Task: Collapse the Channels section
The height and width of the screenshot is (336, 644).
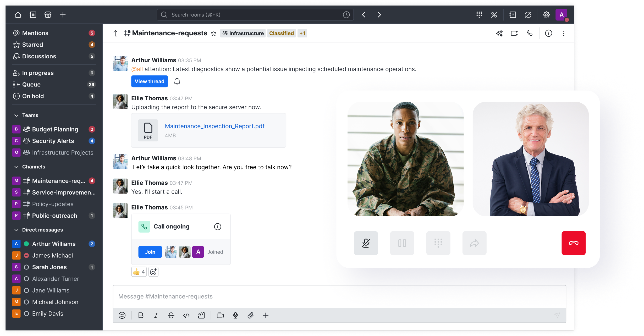Action: [x=16, y=167]
